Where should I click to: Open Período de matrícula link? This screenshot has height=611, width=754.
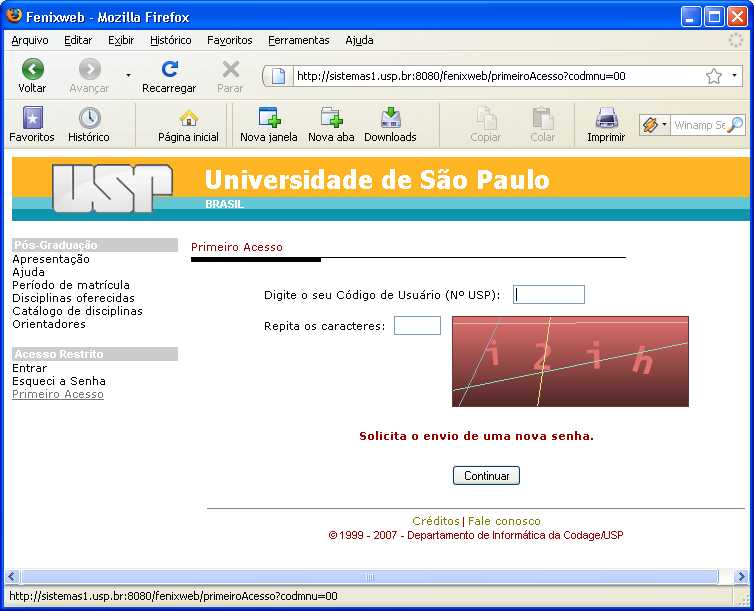pos(71,285)
